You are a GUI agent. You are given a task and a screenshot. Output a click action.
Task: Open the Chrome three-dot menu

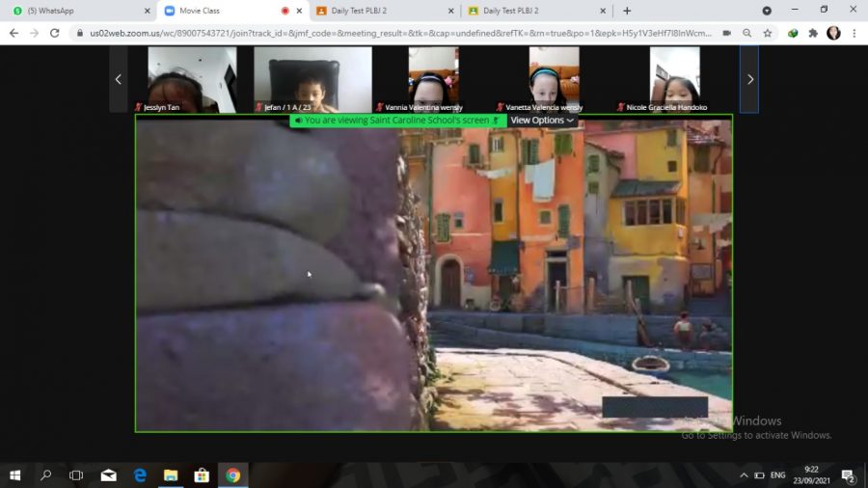tap(854, 33)
